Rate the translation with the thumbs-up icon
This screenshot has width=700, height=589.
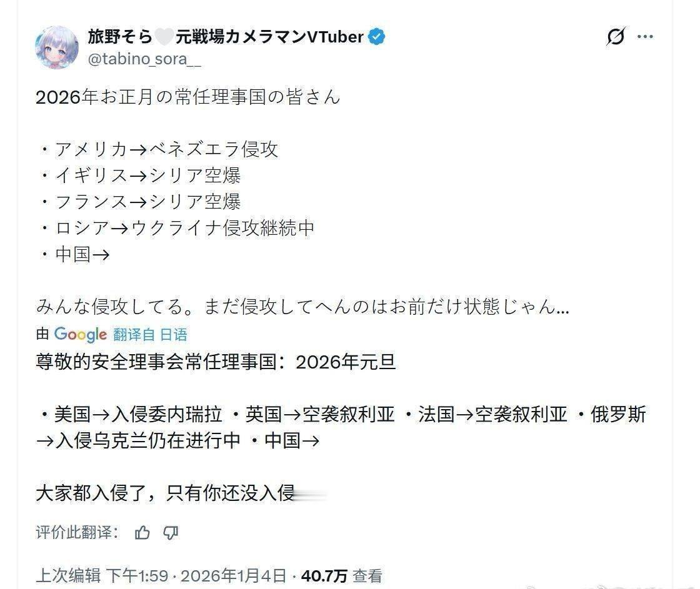(143, 533)
